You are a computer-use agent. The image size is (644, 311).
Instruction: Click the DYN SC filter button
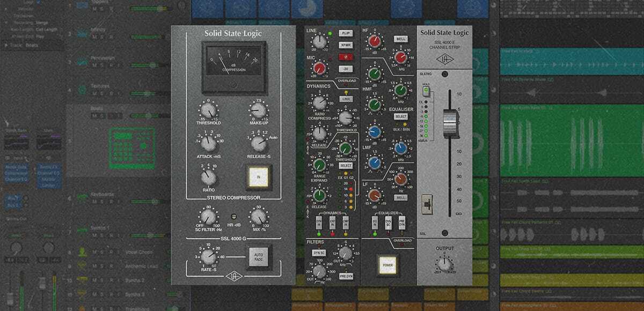pos(319,252)
